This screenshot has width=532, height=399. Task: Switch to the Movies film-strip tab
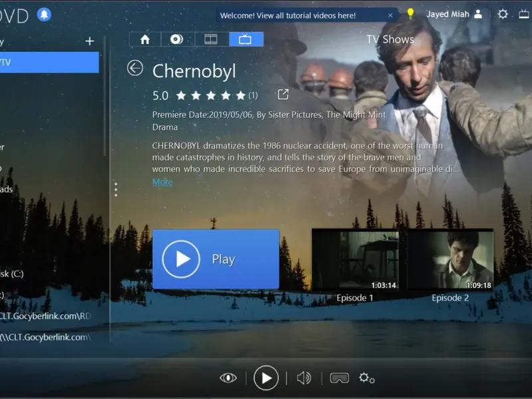coord(211,39)
